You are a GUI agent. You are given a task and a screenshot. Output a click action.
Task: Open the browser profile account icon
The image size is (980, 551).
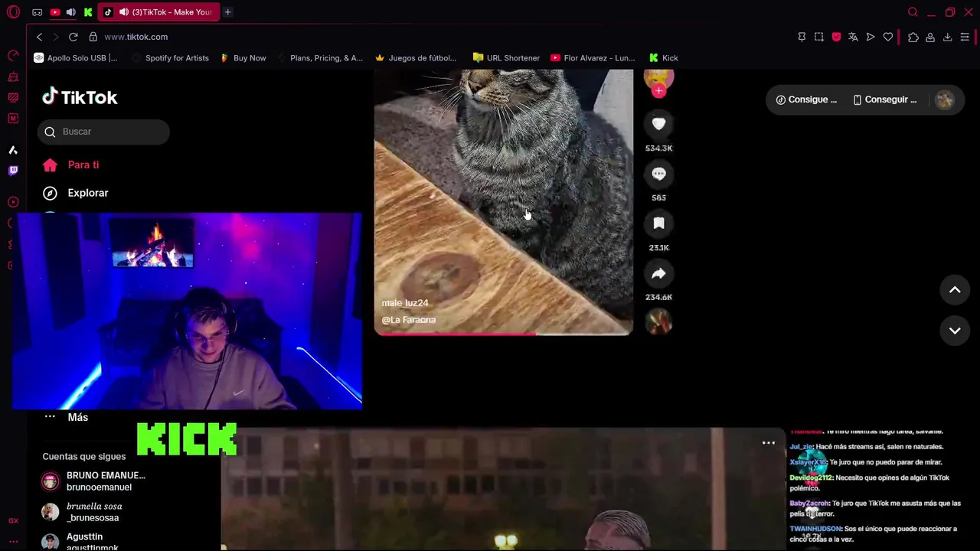point(930,37)
